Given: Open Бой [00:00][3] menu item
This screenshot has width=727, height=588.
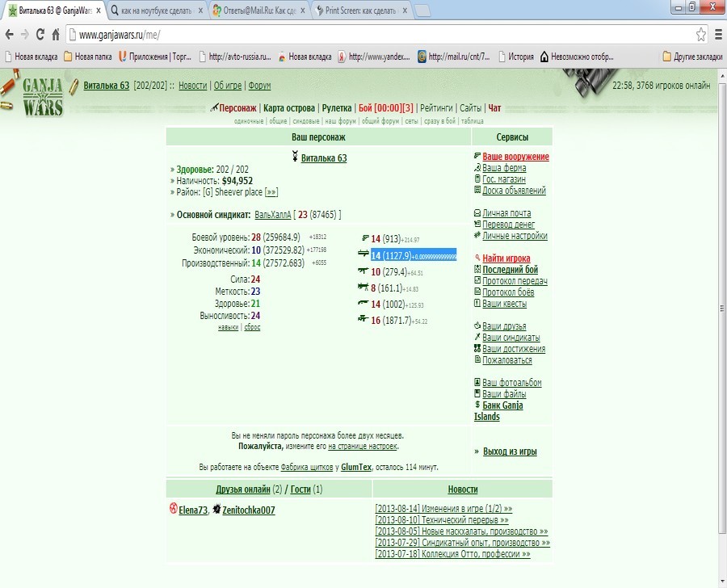Looking at the screenshot, I should tap(386, 108).
